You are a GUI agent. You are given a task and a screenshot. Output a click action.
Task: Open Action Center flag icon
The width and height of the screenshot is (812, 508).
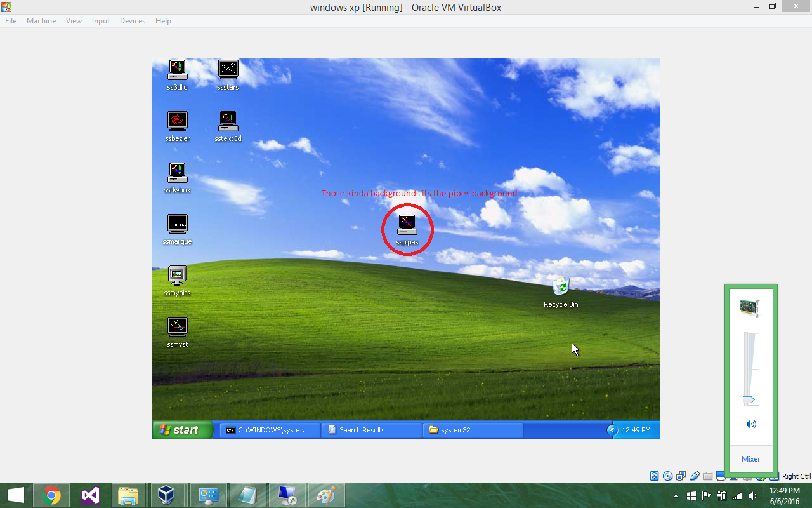pyautogui.click(x=706, y=496)
